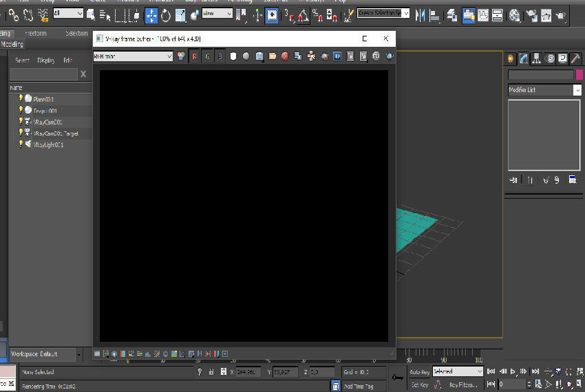Viewport: 585px width, 392px height.
Task: Toggle Auto Key mode
Action: [x=420, y=371]
